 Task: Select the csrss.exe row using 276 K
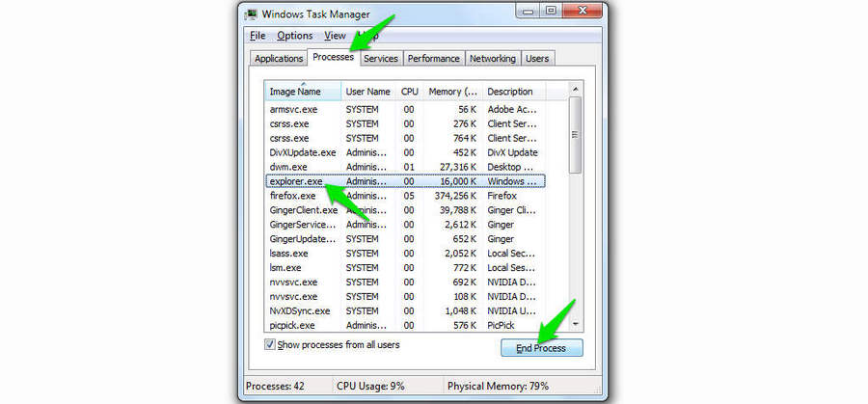405,124
